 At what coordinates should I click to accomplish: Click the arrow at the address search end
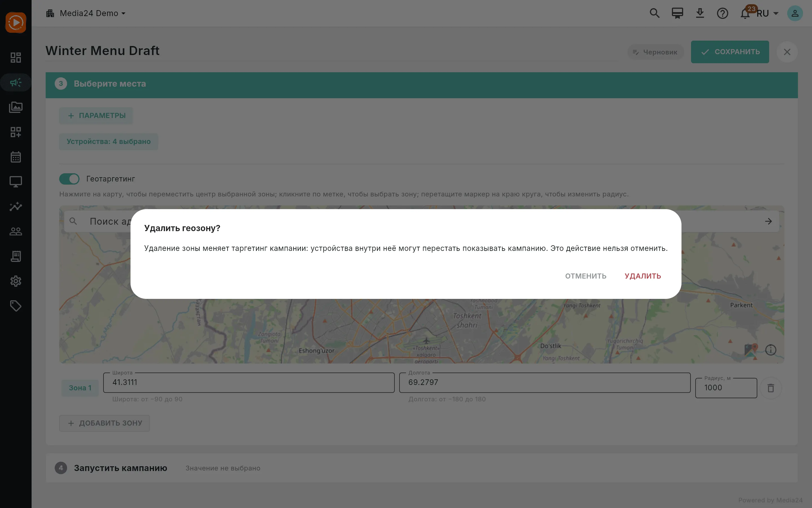coord(768,222)
